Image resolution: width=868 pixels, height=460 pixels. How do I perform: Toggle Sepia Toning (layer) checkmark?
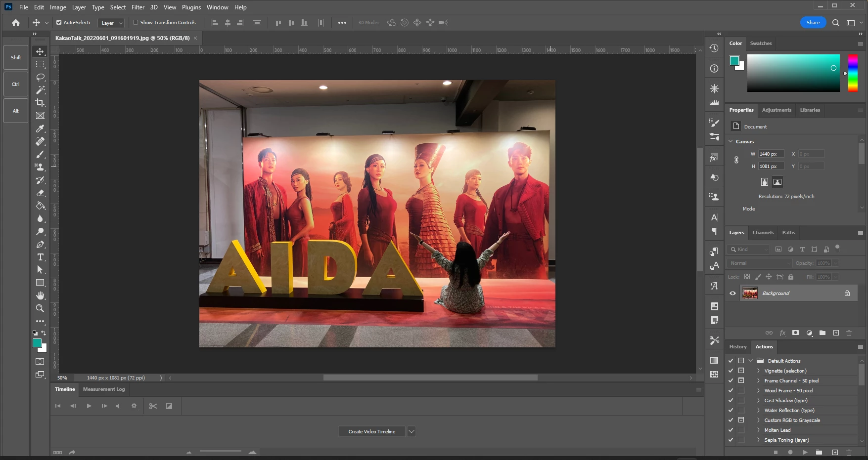[x=731, y=440]
